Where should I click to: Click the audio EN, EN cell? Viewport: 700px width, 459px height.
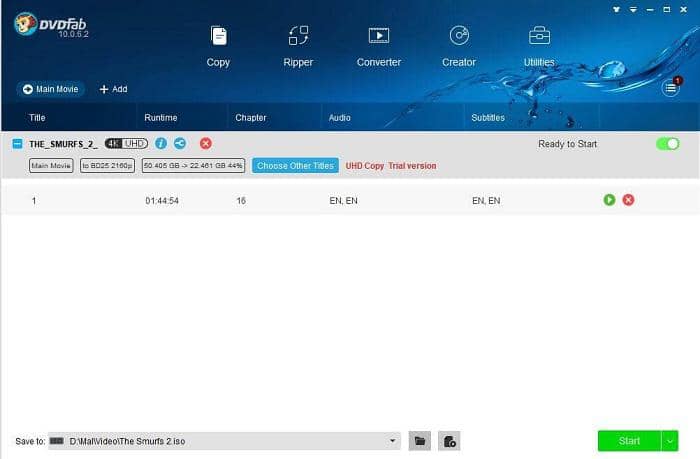coord(343,201)
